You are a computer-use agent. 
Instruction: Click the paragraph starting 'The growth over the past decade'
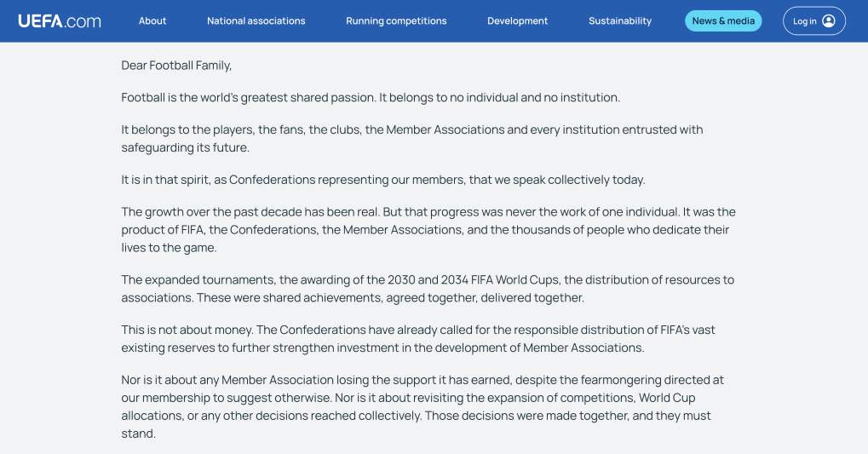click(x=428, y=230)
